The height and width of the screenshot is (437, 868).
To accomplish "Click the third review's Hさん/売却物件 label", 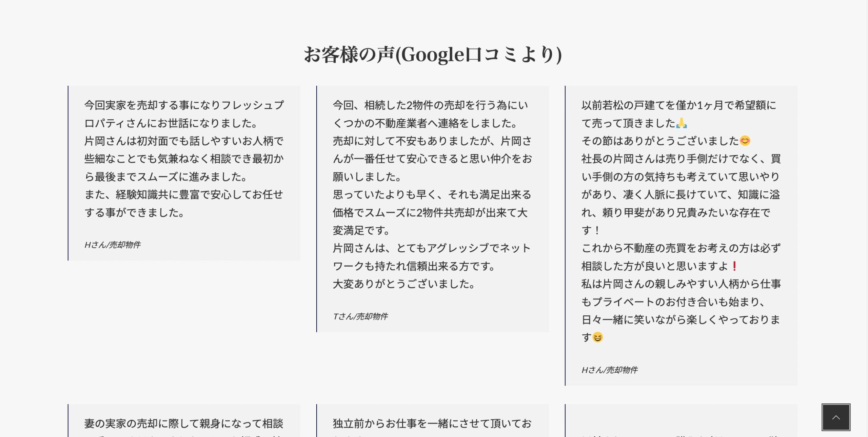I will (x=609, y=370).
